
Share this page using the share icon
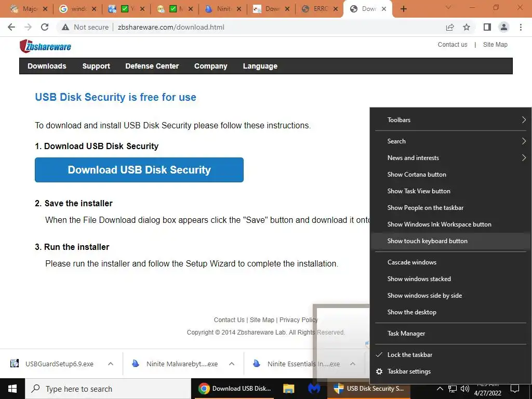tap(450, 27)
